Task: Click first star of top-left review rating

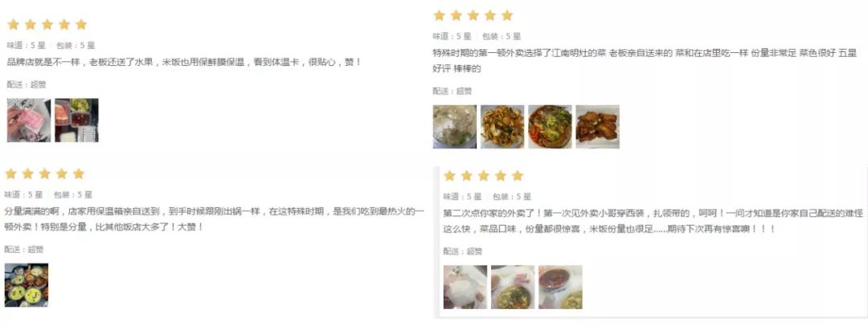Action: (x=14, y=24)
